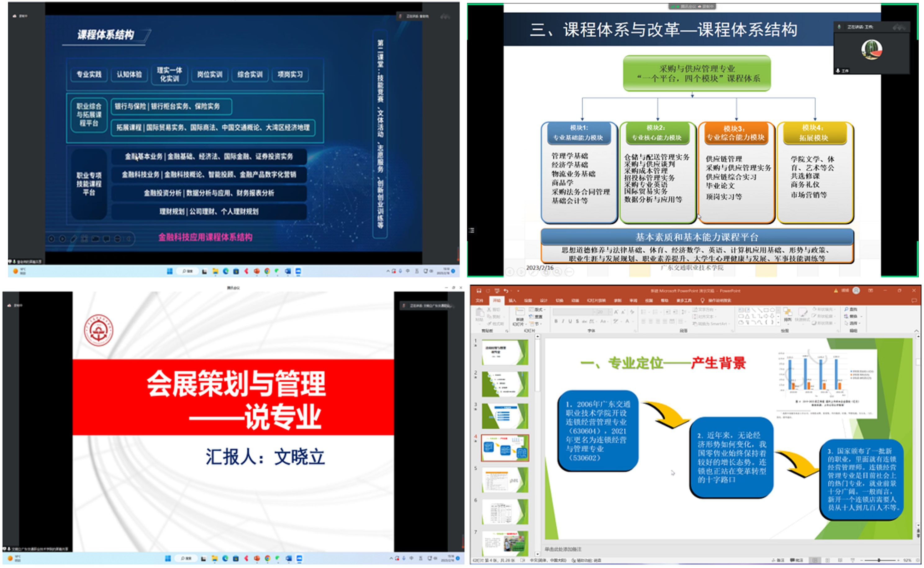Toggle Notes (备注) pane in status bar
Image resolution: width=924 pixels, height=568 pixels.
point(778,561)
